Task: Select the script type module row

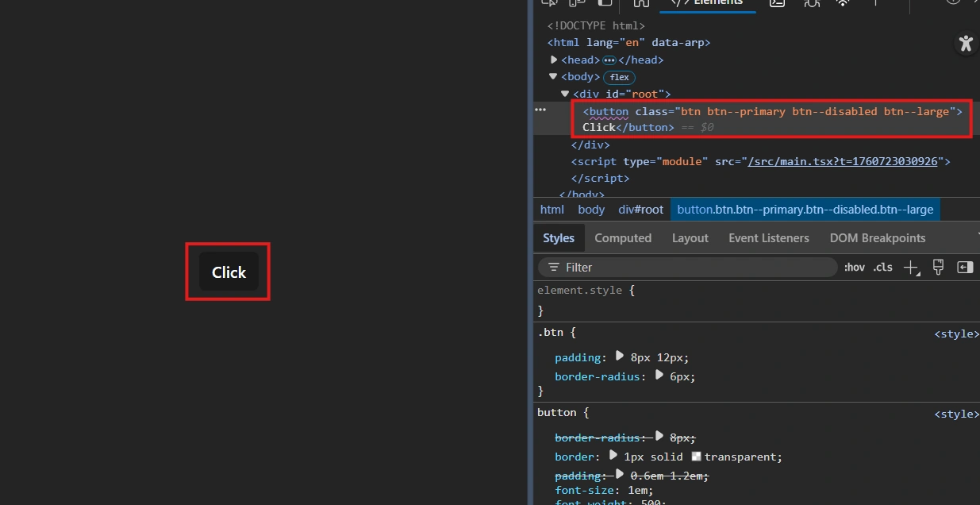Action: point(755,161)
